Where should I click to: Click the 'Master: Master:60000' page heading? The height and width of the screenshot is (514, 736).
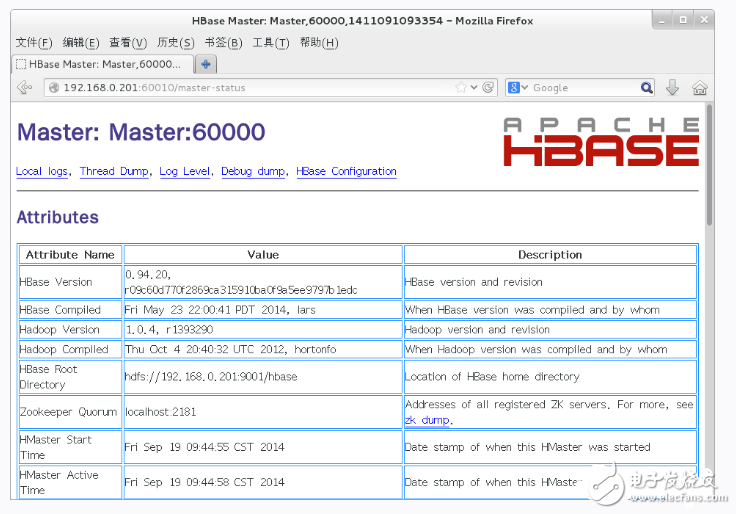(x=141, y=132)
